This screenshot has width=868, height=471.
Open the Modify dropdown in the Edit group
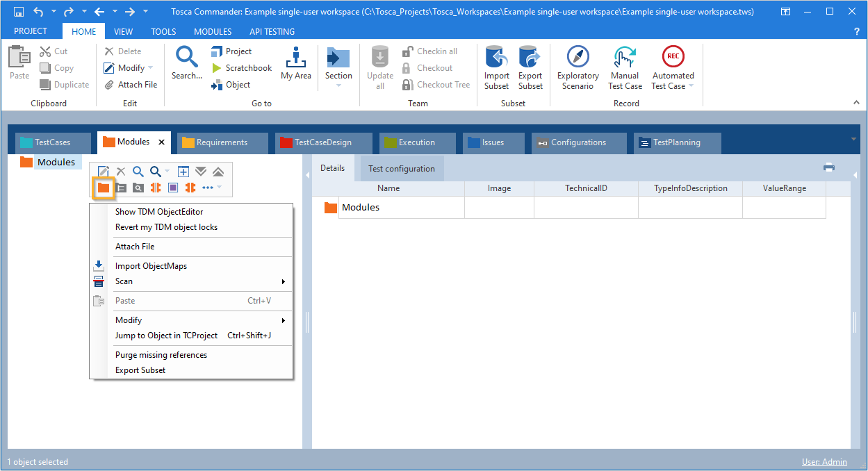point(130,68)
